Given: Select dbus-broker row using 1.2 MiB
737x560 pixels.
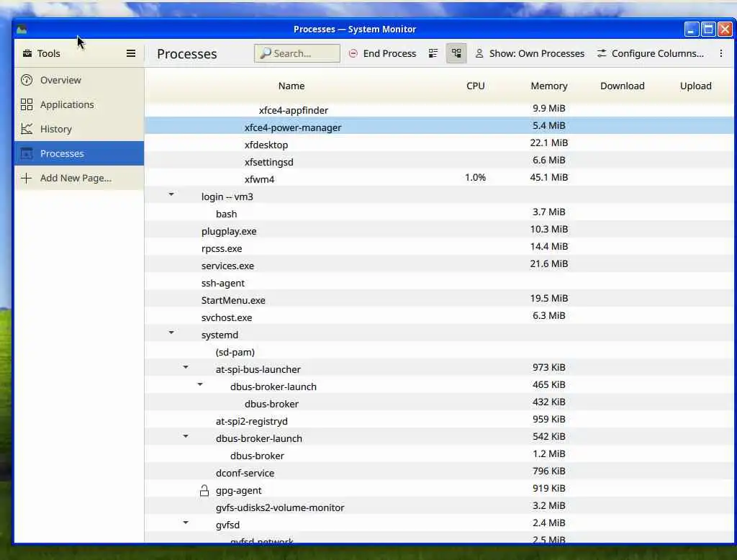Looking at the screenshot, I should click(438, 453).
